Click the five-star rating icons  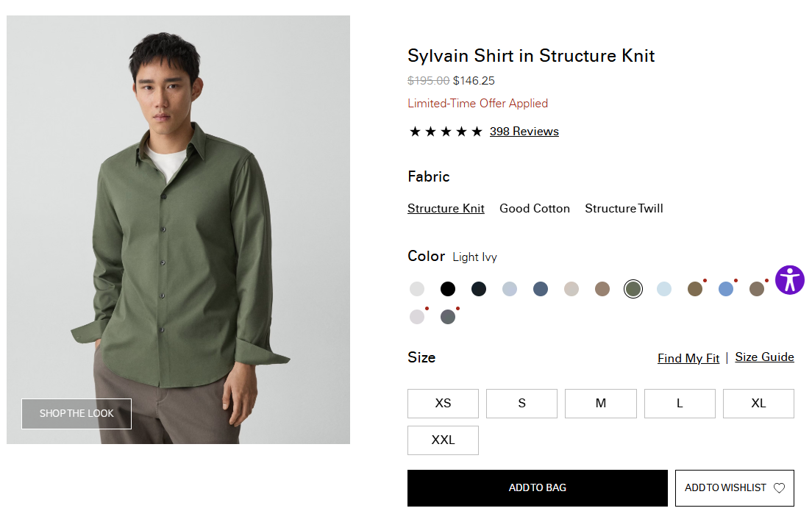click(x=446, y=132)
